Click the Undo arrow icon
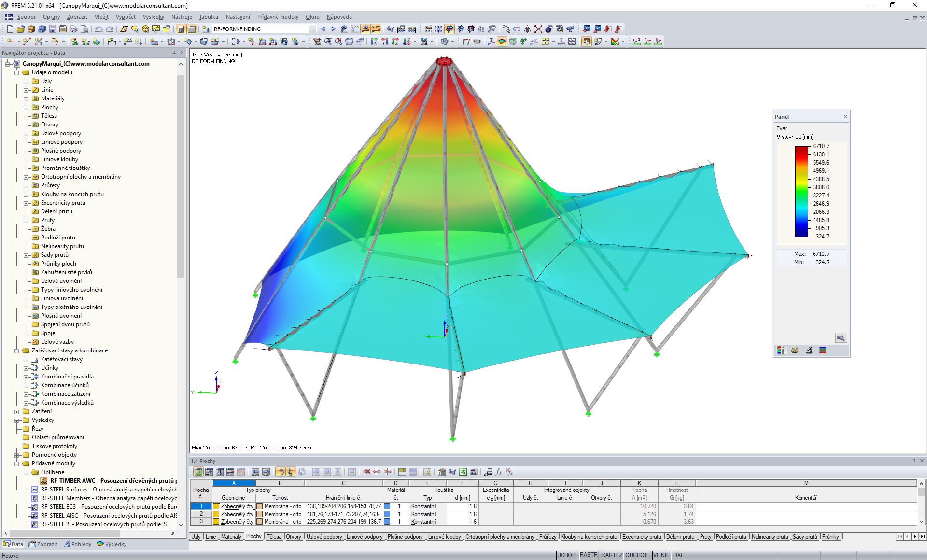Screen dimensions: 927x560 [x=98, y=29]
